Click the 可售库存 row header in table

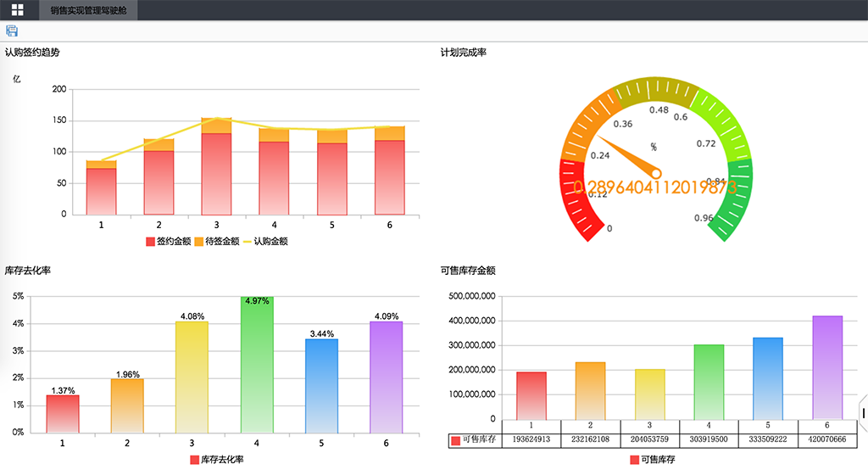point(476,440)
